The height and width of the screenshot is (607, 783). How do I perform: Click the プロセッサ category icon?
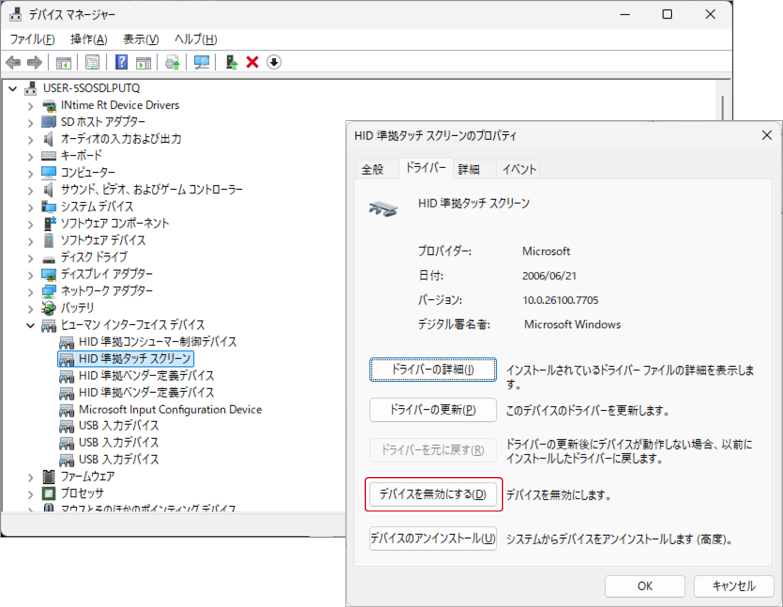(x=49, y=494)
